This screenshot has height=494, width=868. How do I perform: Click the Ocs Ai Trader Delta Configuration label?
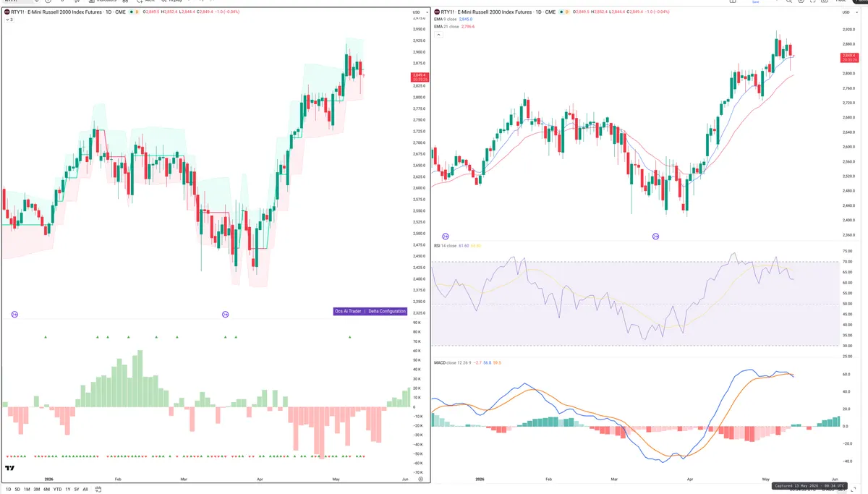(370, 312)
